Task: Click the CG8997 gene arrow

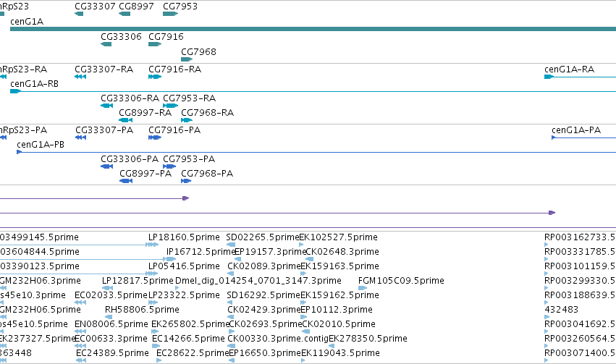Action: [125, 14]
